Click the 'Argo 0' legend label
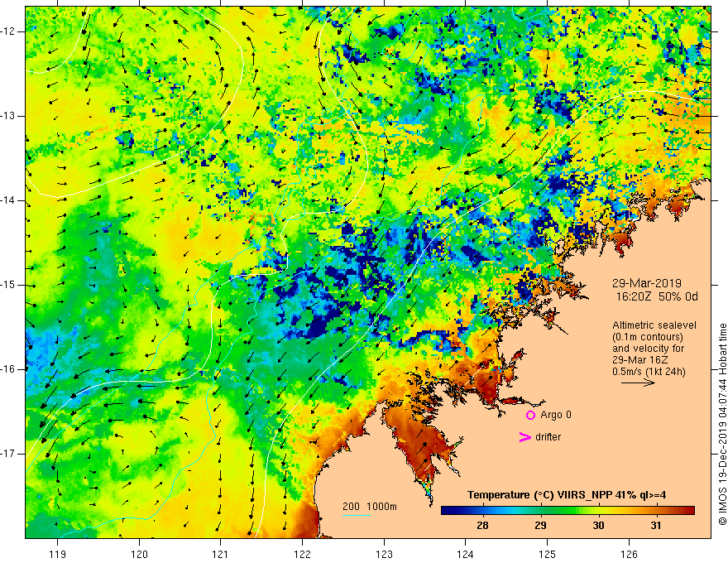Viewport: 728px width, 563px height. click(x=556, y=415)
